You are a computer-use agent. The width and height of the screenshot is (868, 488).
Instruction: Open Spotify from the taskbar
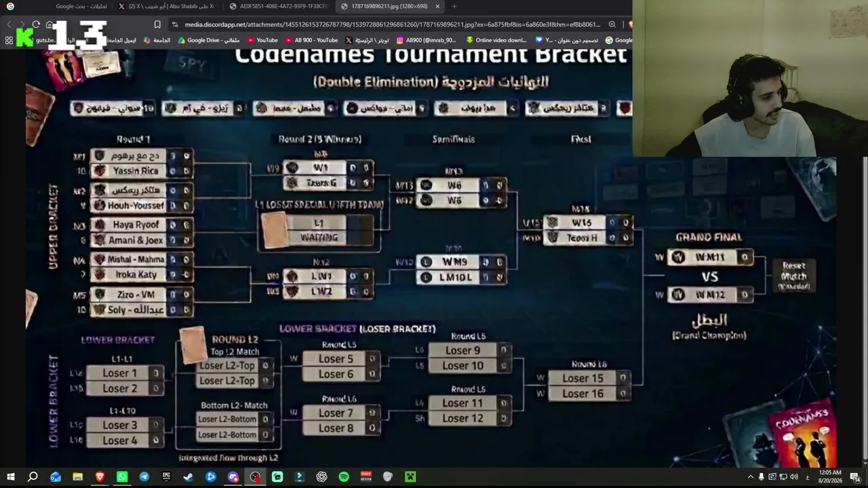[x=344, y=477]
